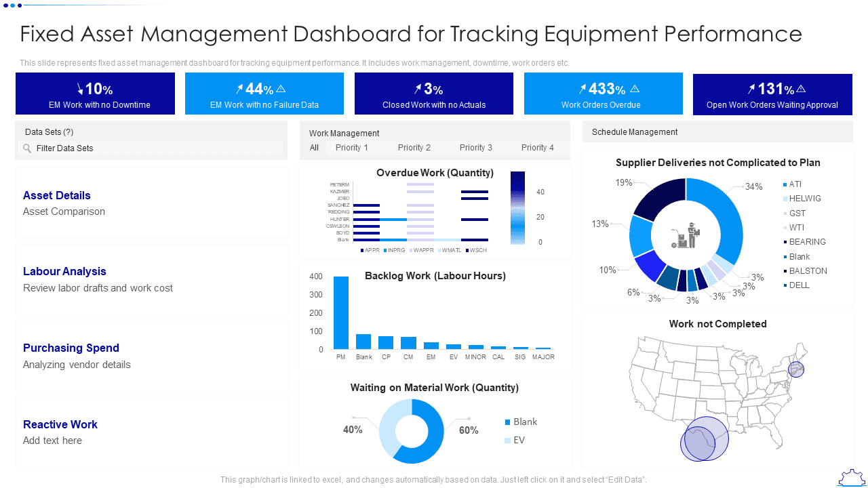
Task: Click the Open Work Orders Waiting Approval card
Action: tap(772, 94)
